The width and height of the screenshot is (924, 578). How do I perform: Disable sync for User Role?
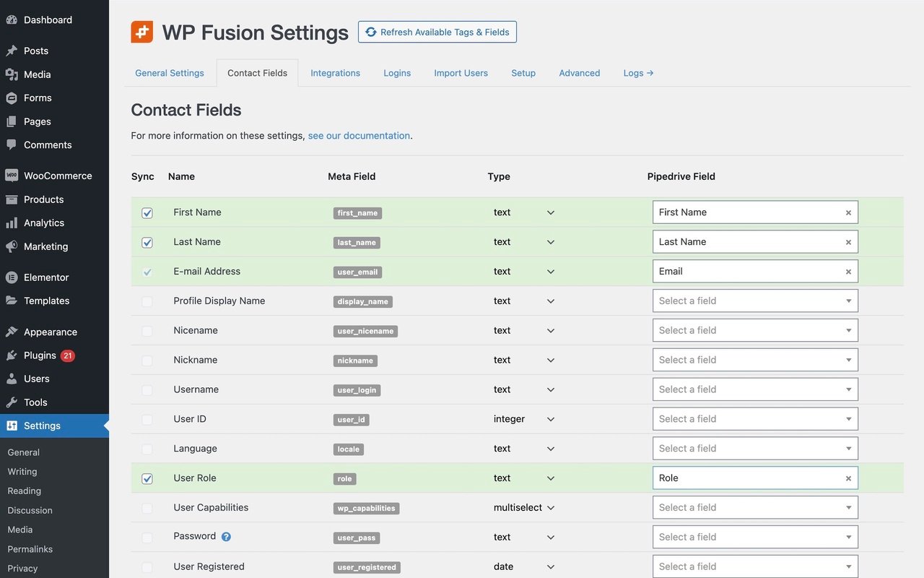coord(147,478)
